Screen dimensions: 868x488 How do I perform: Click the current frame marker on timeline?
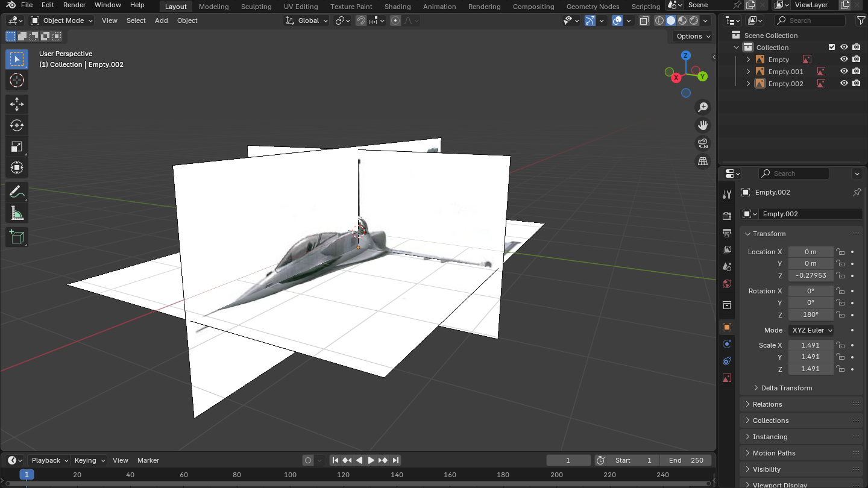(27, 475)
